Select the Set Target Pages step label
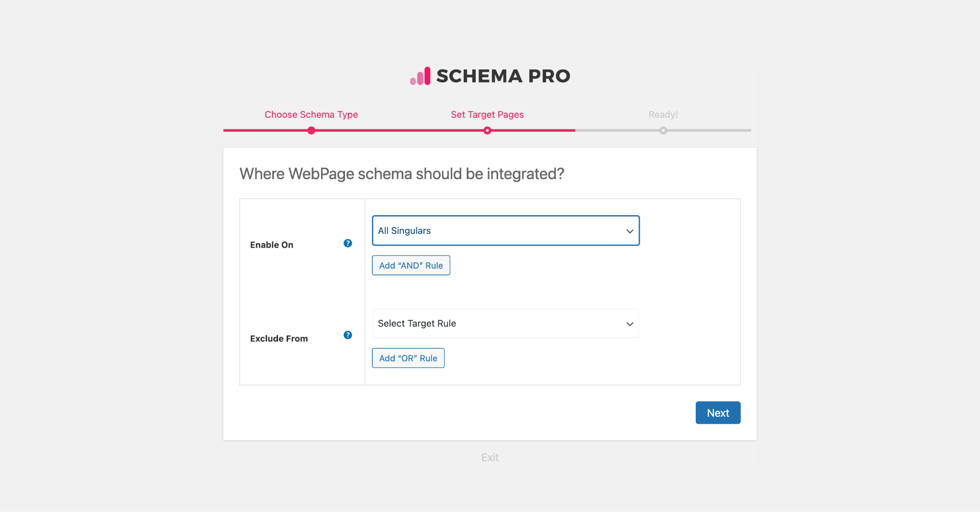 (x=487, y=114)
